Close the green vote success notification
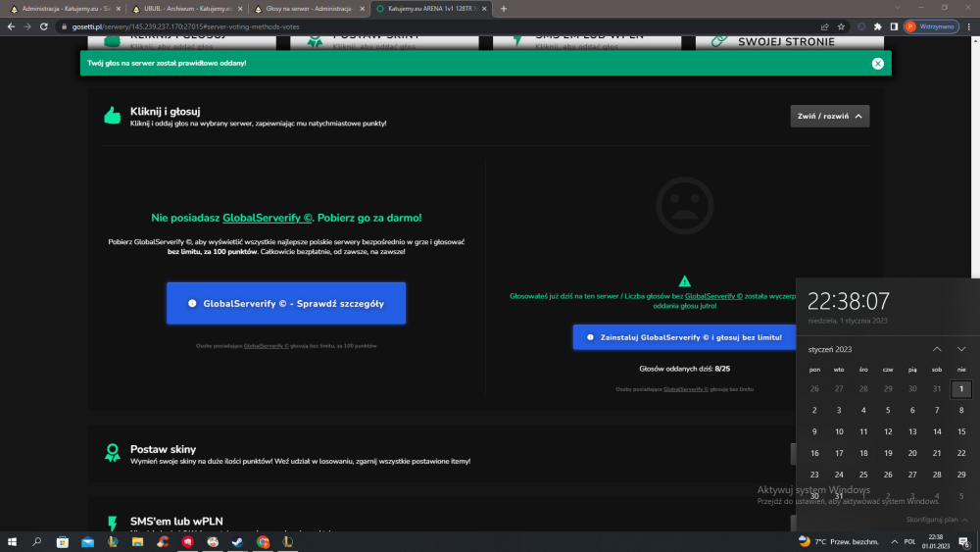 877,63
